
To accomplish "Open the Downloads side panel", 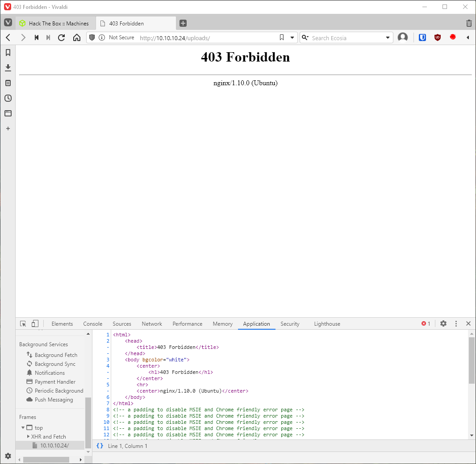I will (x=8, y=68).
